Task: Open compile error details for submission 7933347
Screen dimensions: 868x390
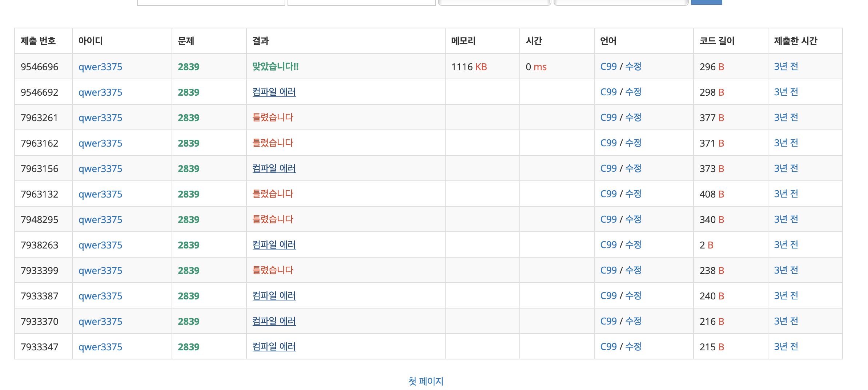Action: click(274, 346)
